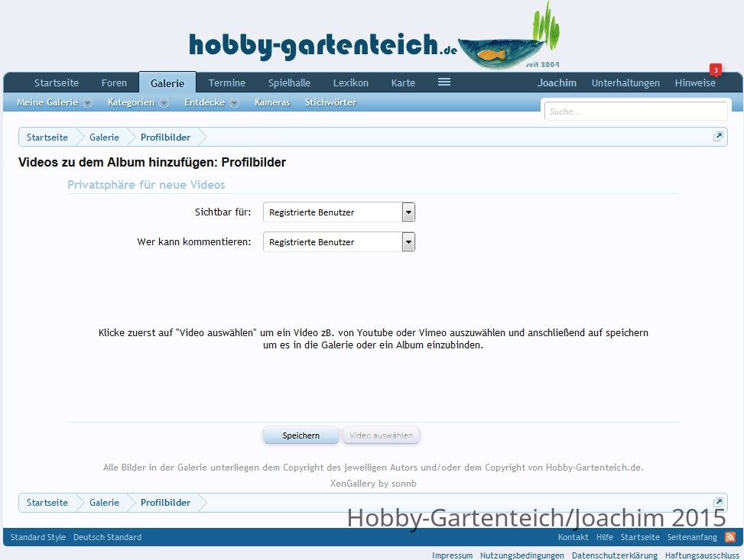Click the red notification badge on Hinweise

(716, 70)
